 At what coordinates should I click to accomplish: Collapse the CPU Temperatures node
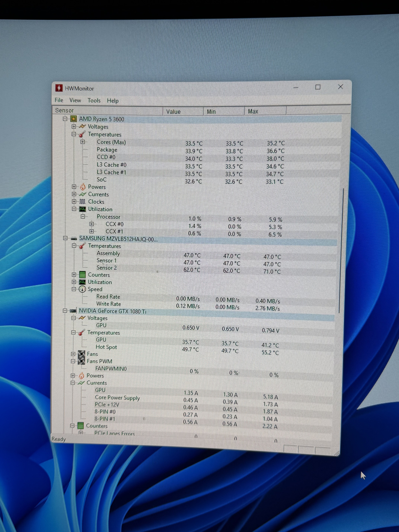[x=74, y=134]
